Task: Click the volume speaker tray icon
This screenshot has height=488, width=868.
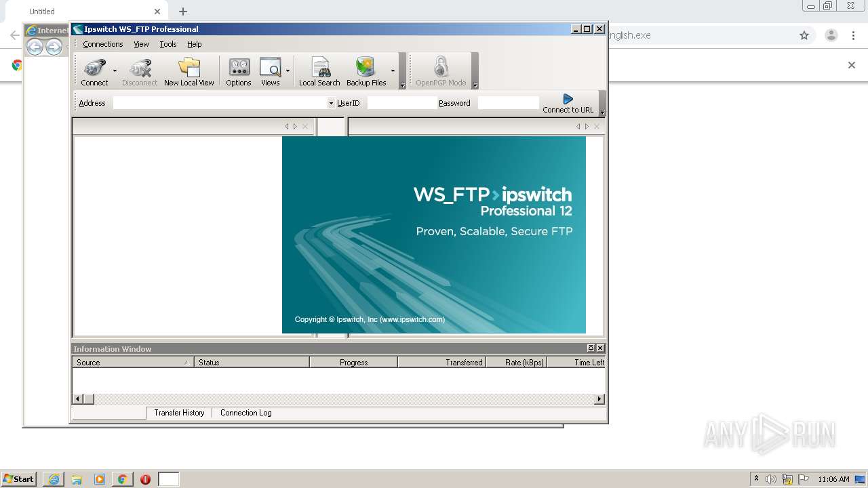Action: coord(771,479)
